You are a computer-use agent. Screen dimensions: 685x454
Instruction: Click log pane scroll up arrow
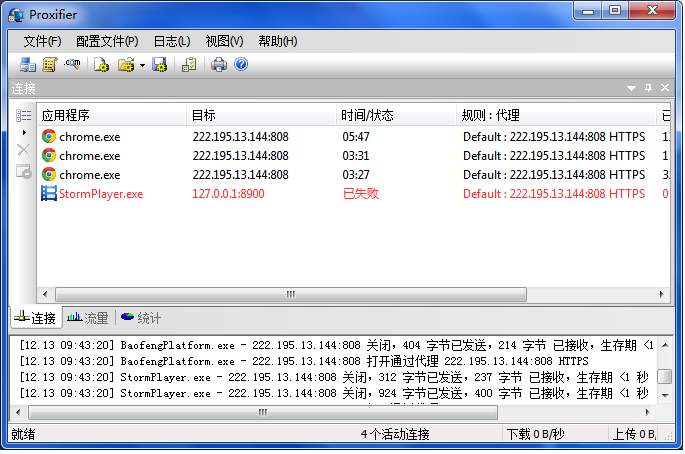tap(665, 345)
